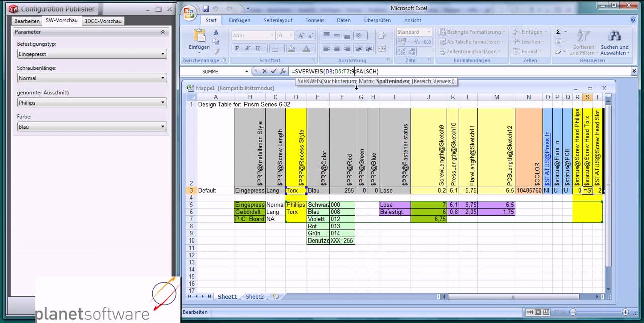This screenshot has height=323, width=644.
Task: Click the font color A swatch
Action: coord(306,48)
